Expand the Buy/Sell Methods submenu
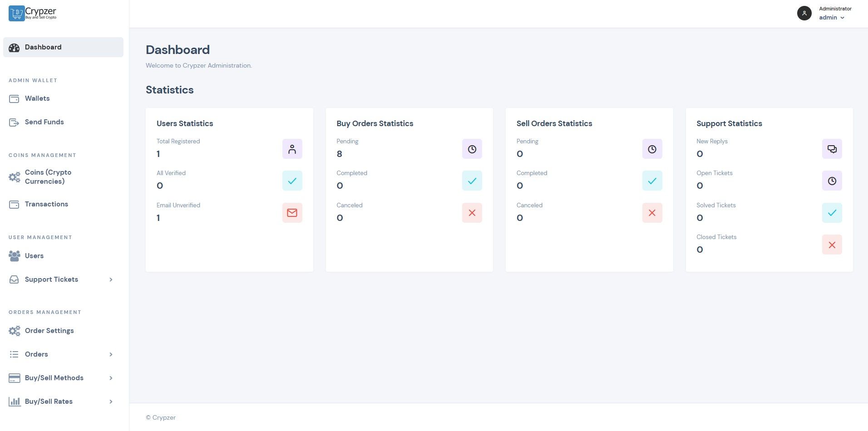 [x=111, y=378]
